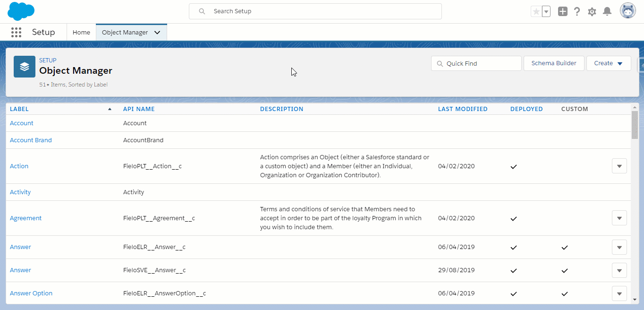Image resolution: width=644 pixels, height=310 pixels.
Task: Open the Activity object link
Action: [20, 192]
